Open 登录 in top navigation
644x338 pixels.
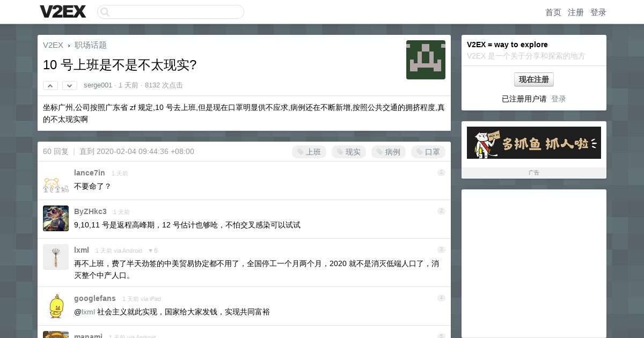598,12
